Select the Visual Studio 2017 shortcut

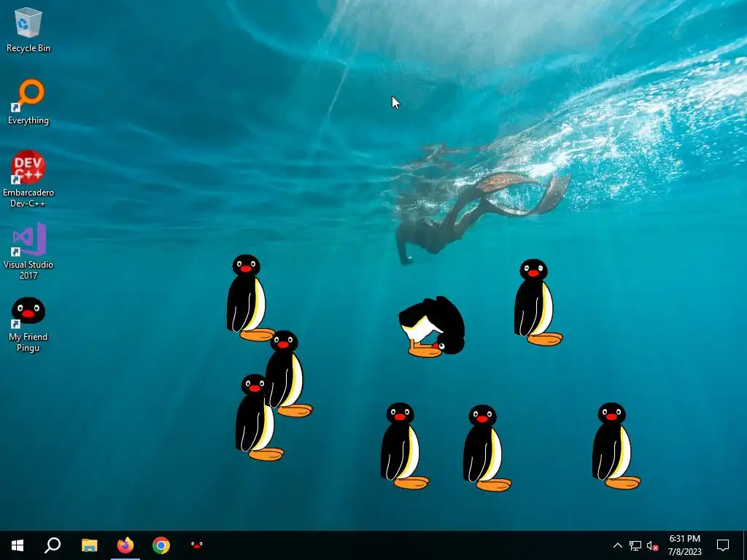coord(28,251)
